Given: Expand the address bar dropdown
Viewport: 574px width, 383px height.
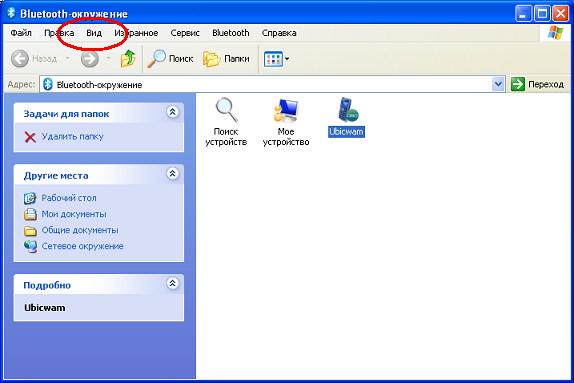Looking at the screenshot, I should pyautogui.click(x=498, y=85).
